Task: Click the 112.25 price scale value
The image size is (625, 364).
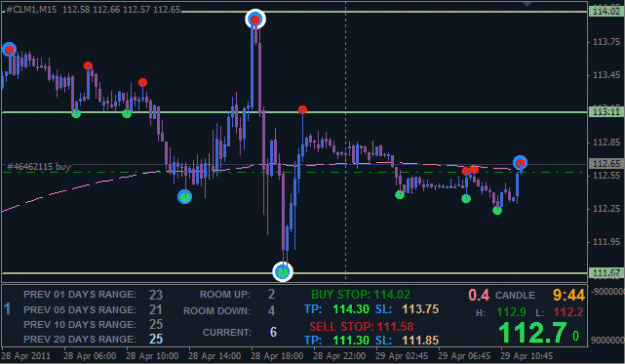Action: [607, 209]
